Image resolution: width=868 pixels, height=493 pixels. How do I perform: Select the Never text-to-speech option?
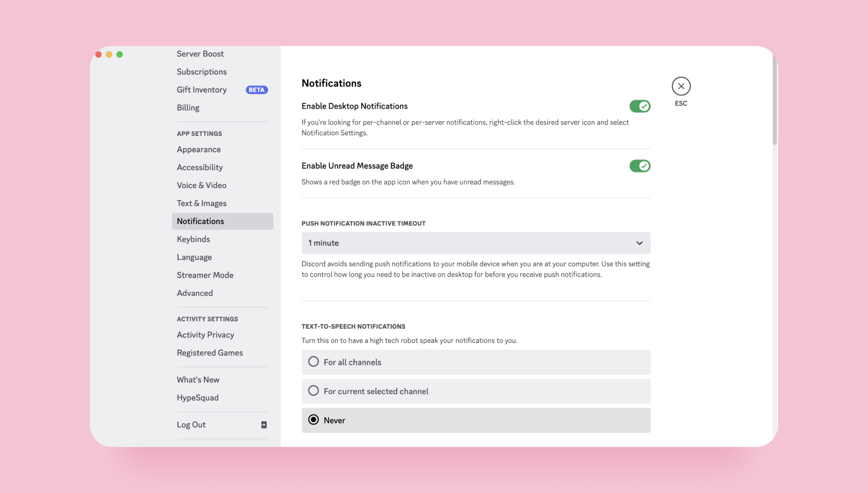click(476, 420)
